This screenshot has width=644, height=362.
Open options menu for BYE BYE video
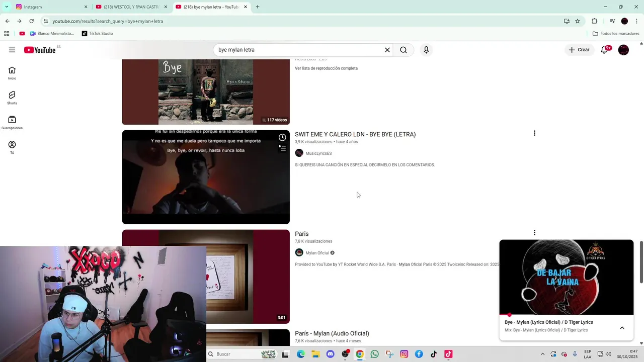[x=534, y=133]
